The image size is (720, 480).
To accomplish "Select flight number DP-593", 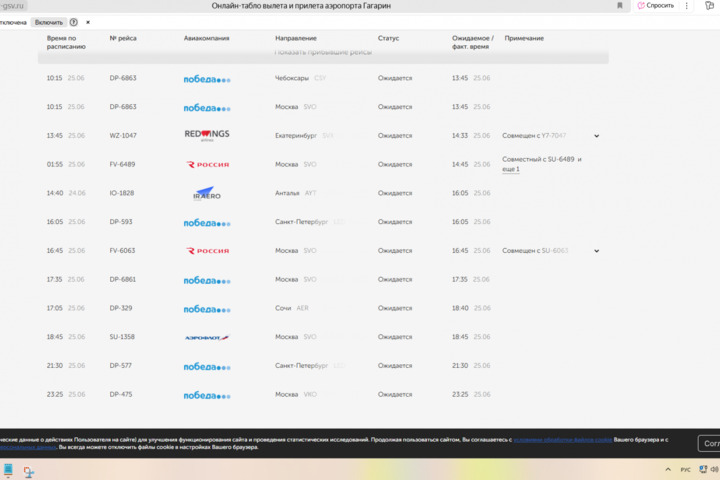I will (x=121, y=222).
